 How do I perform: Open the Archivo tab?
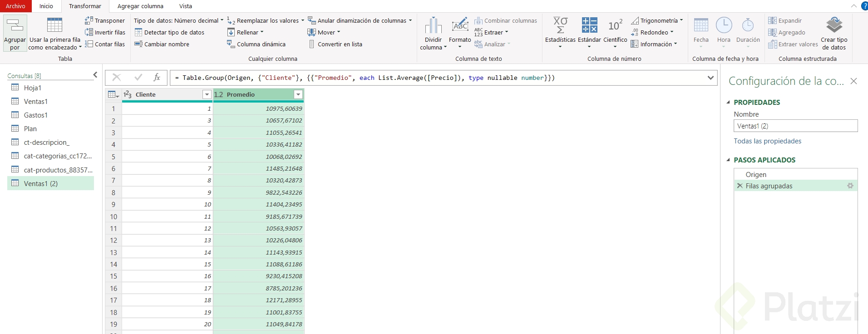point(15,6)
